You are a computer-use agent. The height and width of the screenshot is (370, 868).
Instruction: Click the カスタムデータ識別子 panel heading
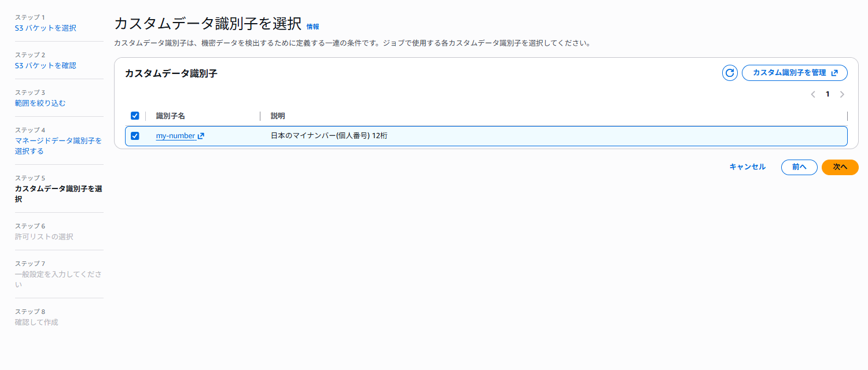(171, 73)
